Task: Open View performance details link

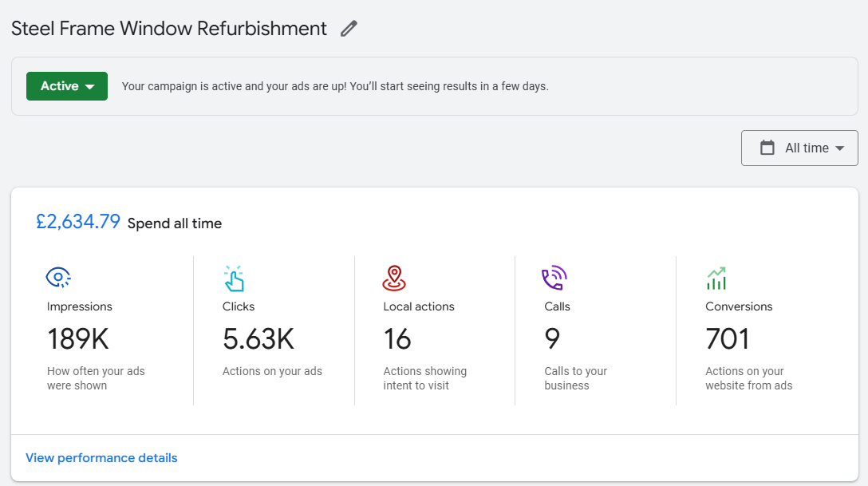Action: coord(101,458)
